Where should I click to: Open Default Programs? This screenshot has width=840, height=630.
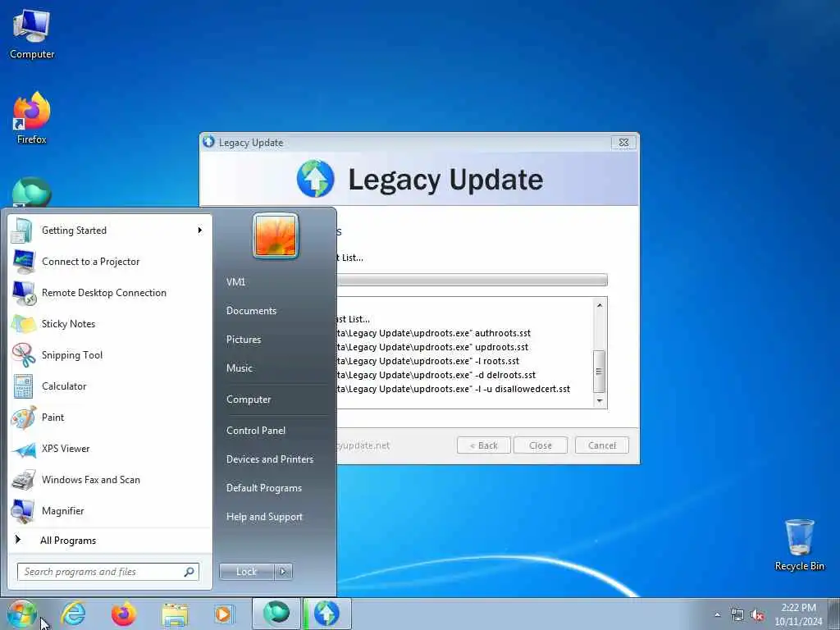(264, 488)
